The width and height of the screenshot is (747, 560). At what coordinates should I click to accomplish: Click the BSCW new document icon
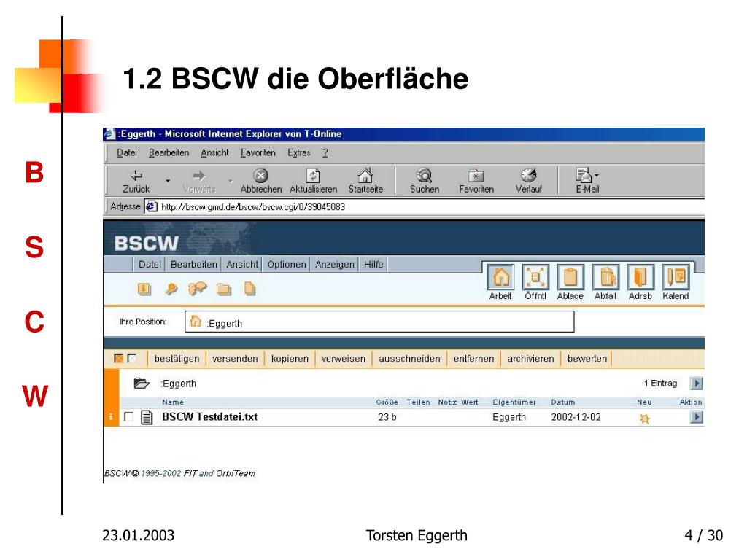tap(249, 289)
